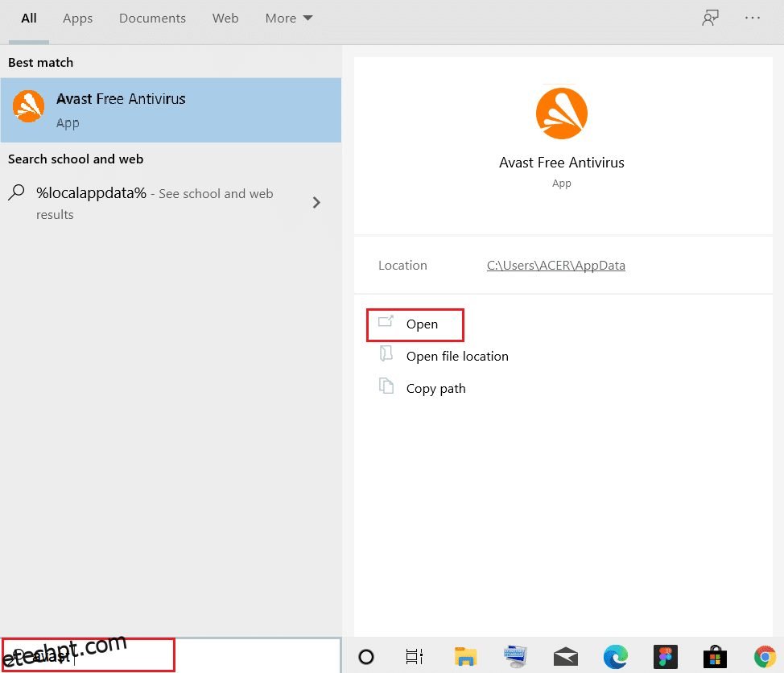Click Open to launch the app
The height and width of the screenshot is (673, 784).
[415, 324]
